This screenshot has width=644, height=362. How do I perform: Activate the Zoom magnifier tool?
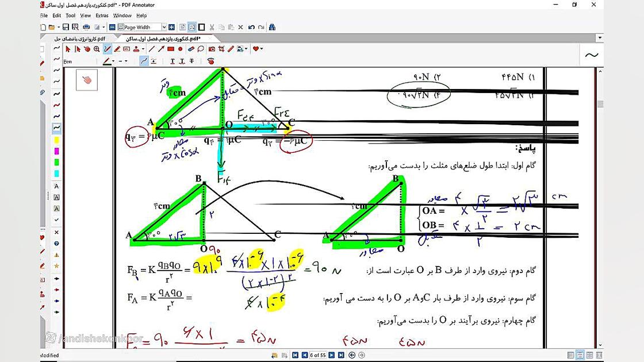click(97, 49)
